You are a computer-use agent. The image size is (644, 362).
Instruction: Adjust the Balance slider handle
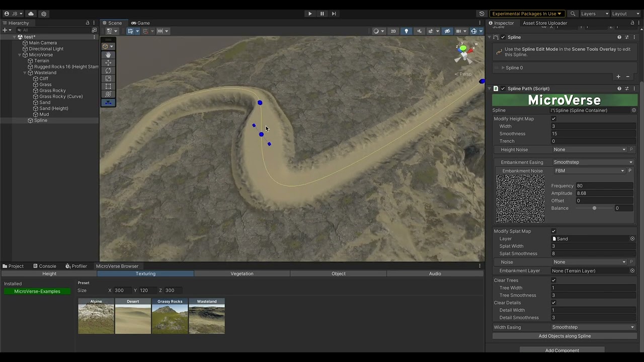tap(594, 208)
